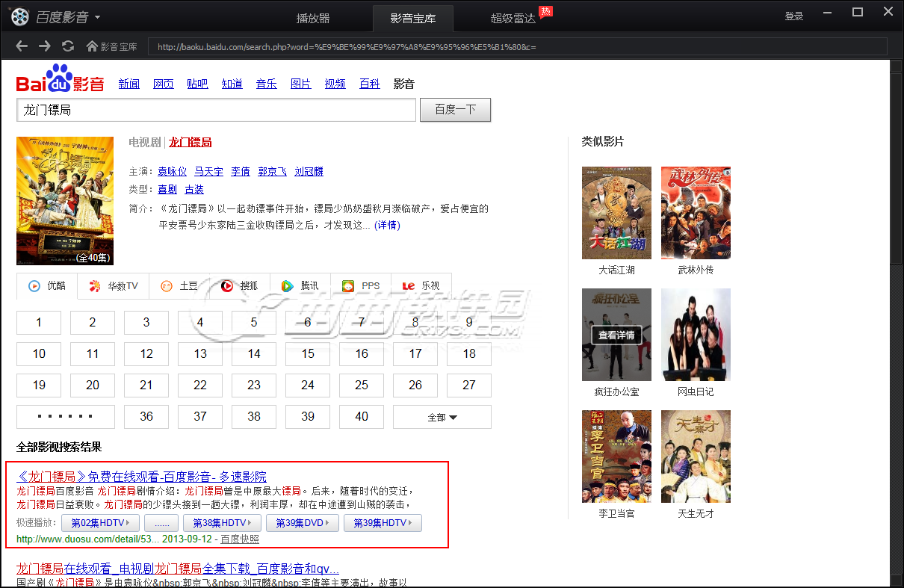The height and width of the screenshot is (588, 904).
Task: Switch to the 播放器 tab
Action: tap(312, 18)
